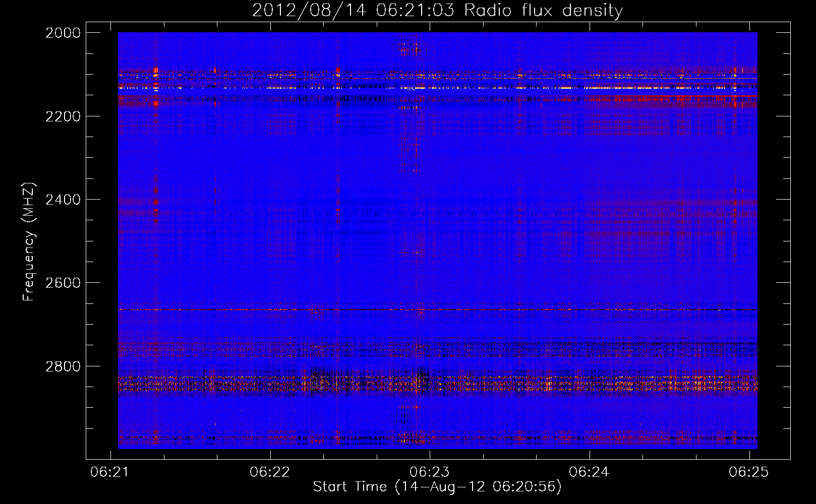Click the 06:25 time tick label
This screenshot has width=816, height=504.
click(749, 472)
